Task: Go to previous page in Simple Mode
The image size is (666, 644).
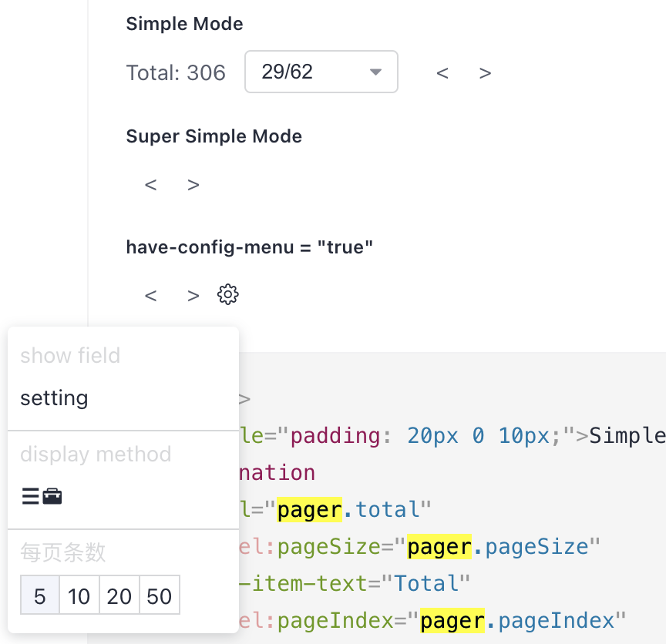Action: point(442,73)
